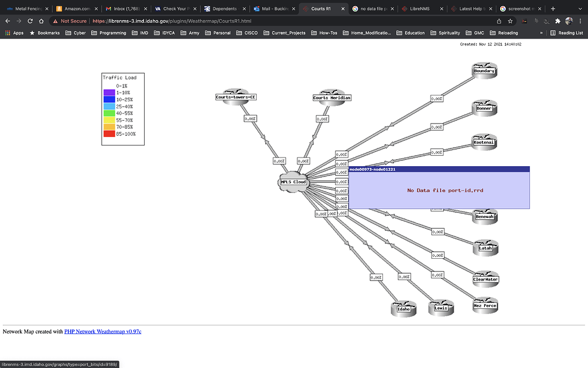
Task: Select the Nez Perce router icon
Action: point(485,305)
